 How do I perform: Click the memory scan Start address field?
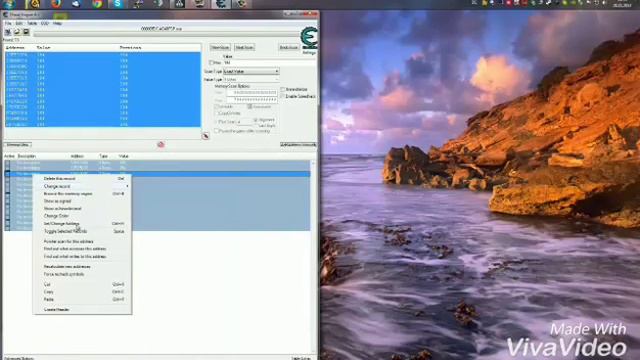[252, 93]
